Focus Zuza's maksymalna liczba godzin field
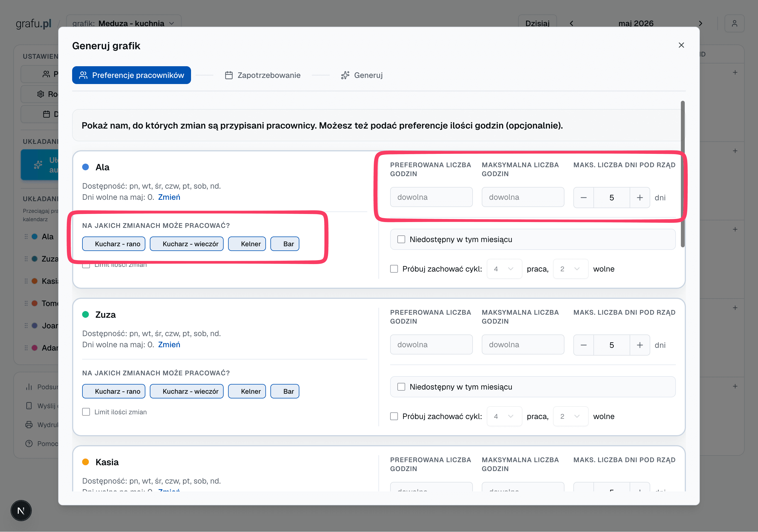The image size is (758, 532). 523,344
